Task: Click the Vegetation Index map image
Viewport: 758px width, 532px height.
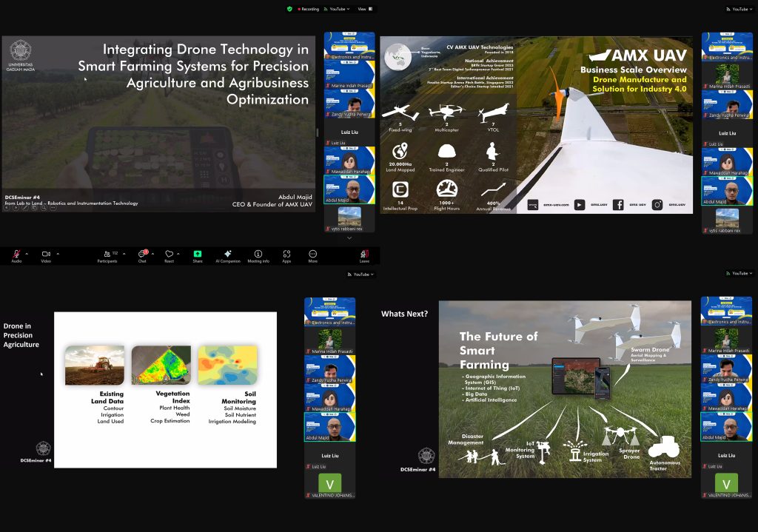Action: coord(161,365)
